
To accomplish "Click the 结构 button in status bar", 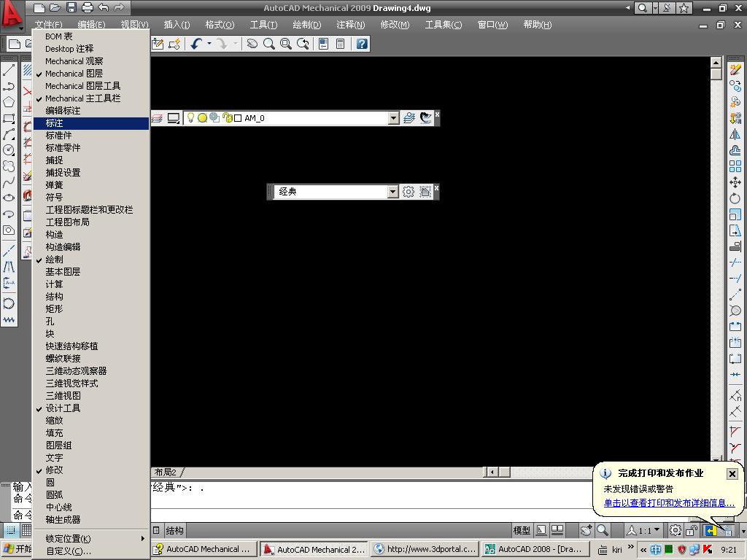I will [x=174, y=530].
